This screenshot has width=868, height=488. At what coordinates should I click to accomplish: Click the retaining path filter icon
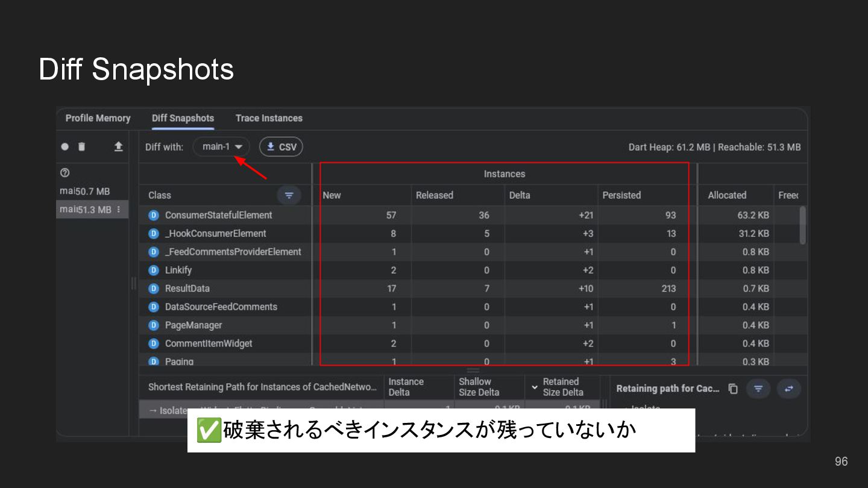click(x=758, y=389)
